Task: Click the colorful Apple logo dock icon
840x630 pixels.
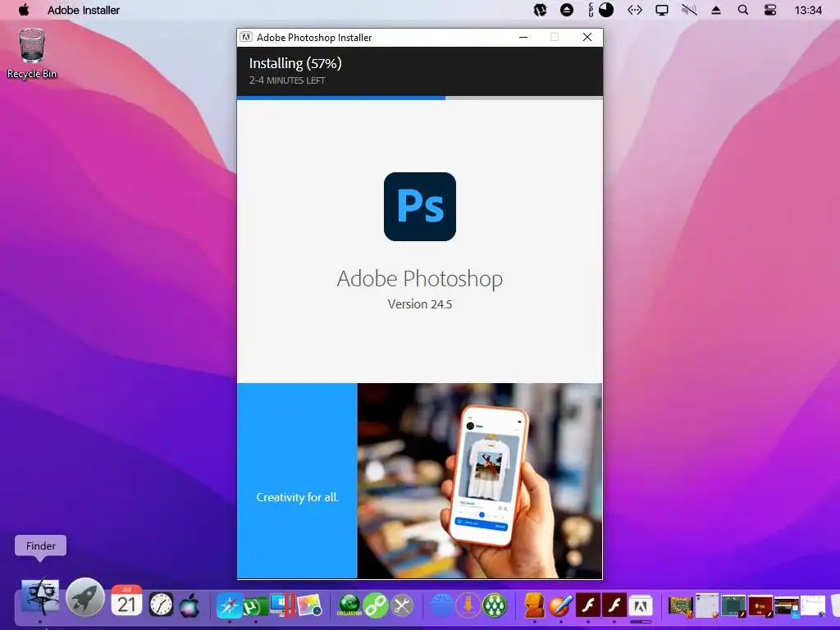Action: coord(189,605)
